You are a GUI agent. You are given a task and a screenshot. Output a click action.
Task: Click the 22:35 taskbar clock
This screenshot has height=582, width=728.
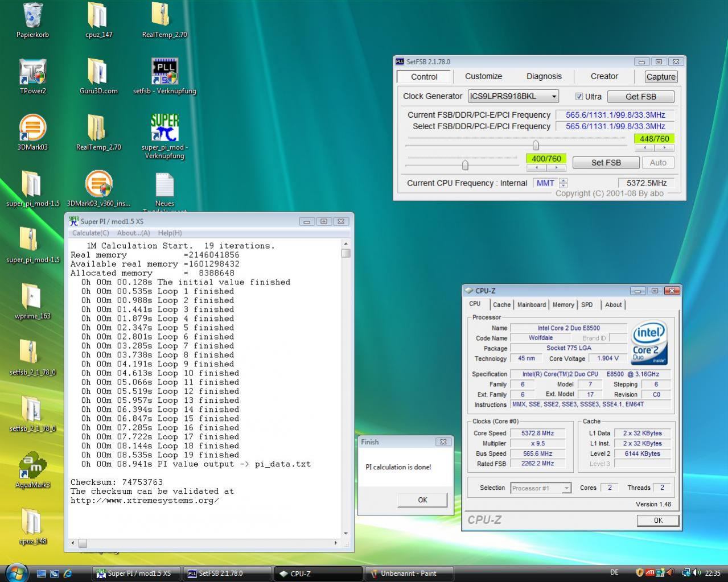pos(713,573)
